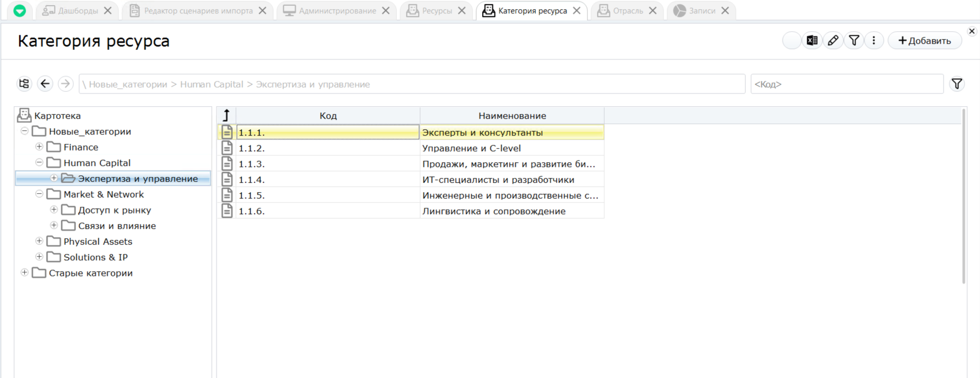Select Старые категории tree item
The height and width of the screenshot is (378, 980).
[91, 273]
